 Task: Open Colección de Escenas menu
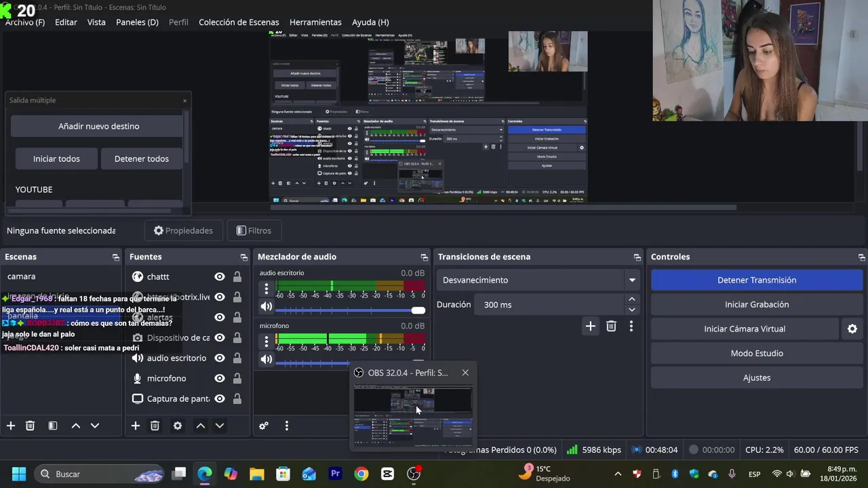(239, 22)
